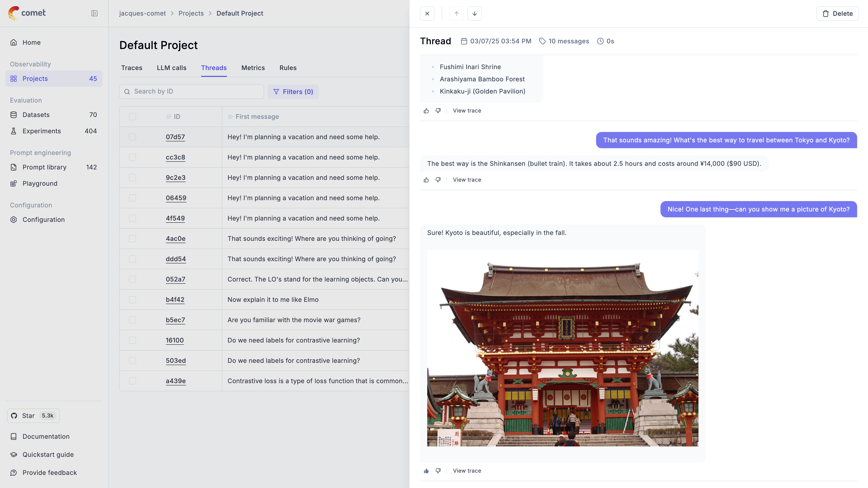Viewport: 868px width, 488px height.
Task: Tick the checkbox for thread 07d57
Action: tap(132, 137)
